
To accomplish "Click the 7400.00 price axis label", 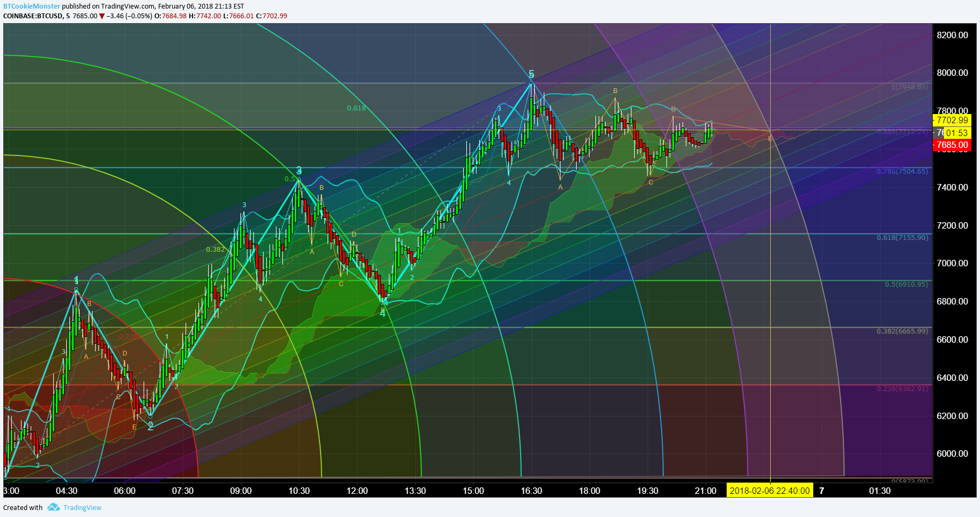I will point(952,187).
